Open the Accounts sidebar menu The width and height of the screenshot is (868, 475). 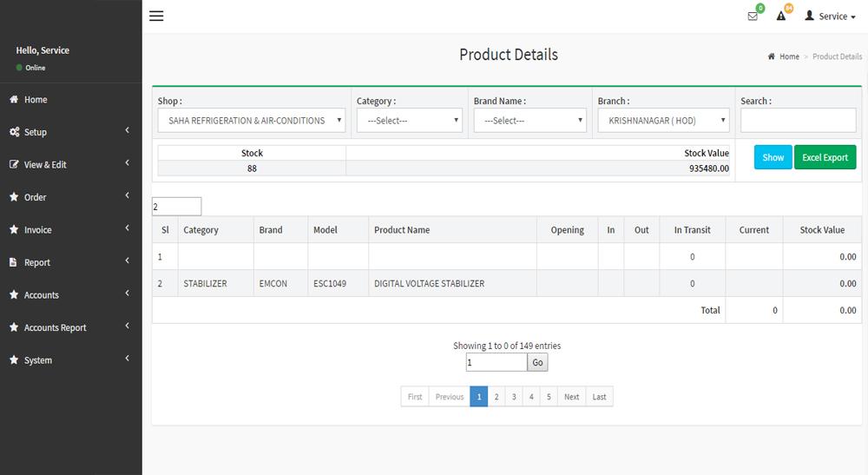[x=71, y=295]
